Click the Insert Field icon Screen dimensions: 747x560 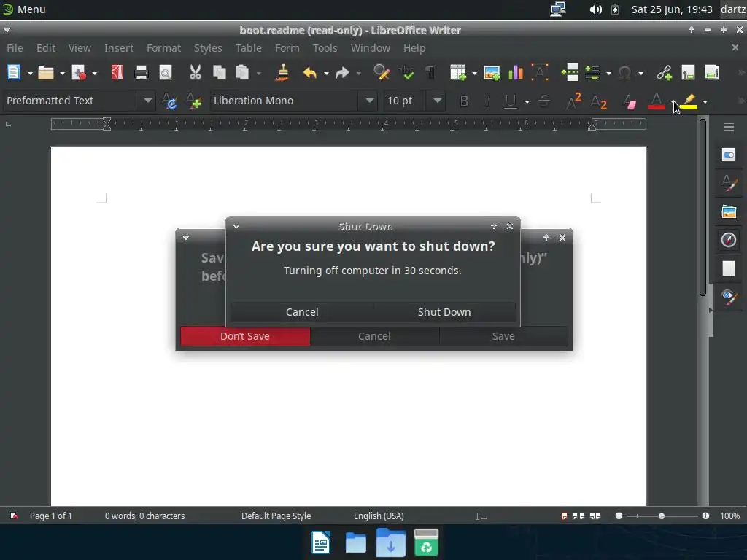(x=592, y=73)
